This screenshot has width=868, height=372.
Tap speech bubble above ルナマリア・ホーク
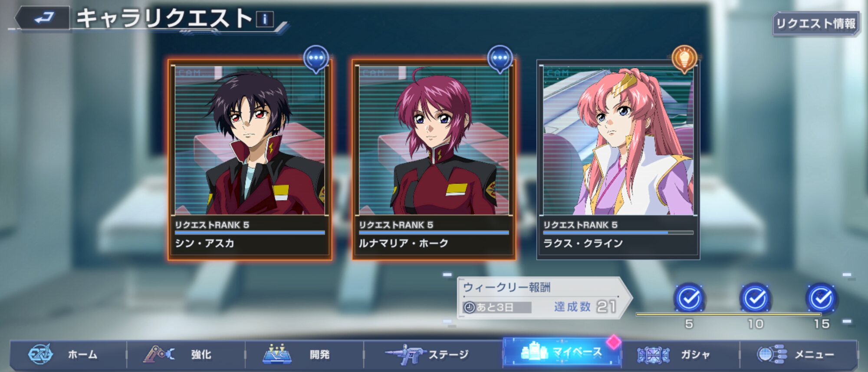(500, 59)
